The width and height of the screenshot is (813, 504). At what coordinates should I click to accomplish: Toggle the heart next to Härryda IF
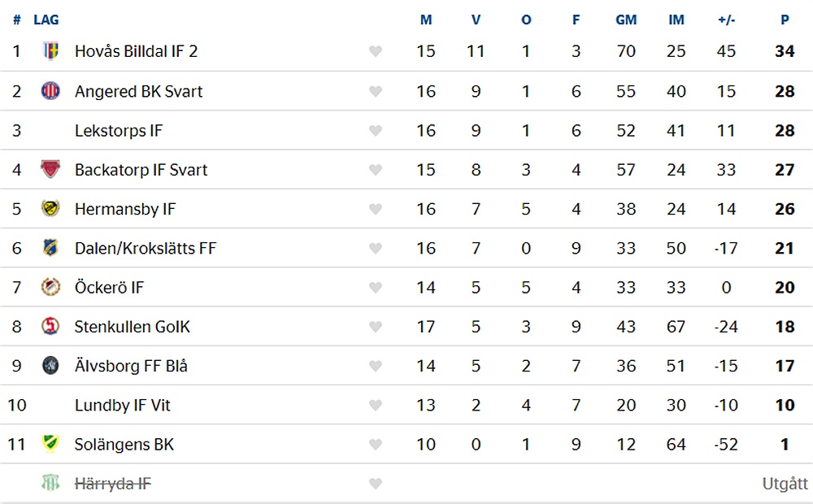[x=376, y=484]
